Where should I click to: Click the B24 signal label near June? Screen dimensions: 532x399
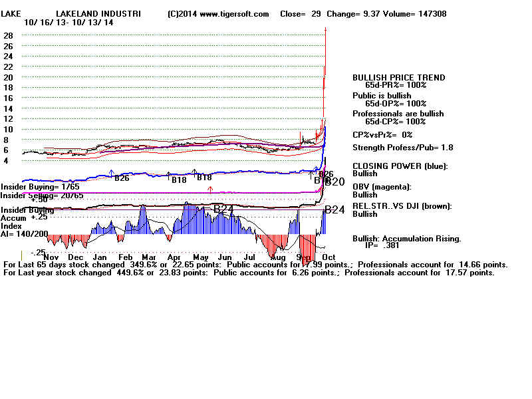pos(223,209)
